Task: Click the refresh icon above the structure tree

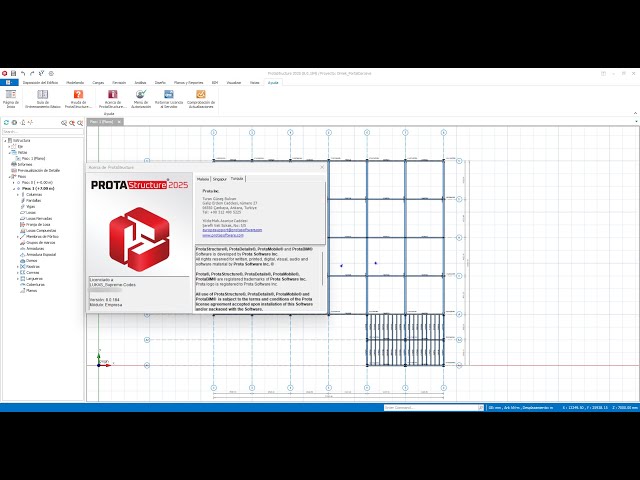Action: [6, 122]
